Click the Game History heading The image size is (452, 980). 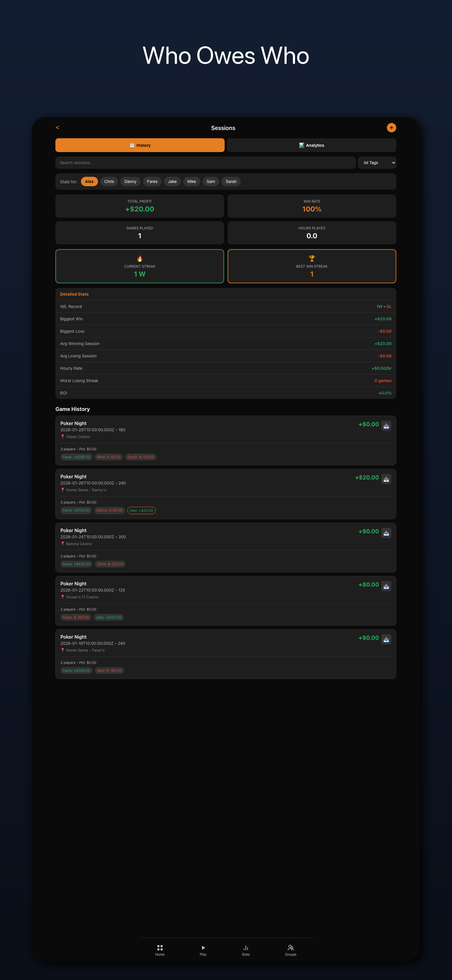click(x=73, y=409)
